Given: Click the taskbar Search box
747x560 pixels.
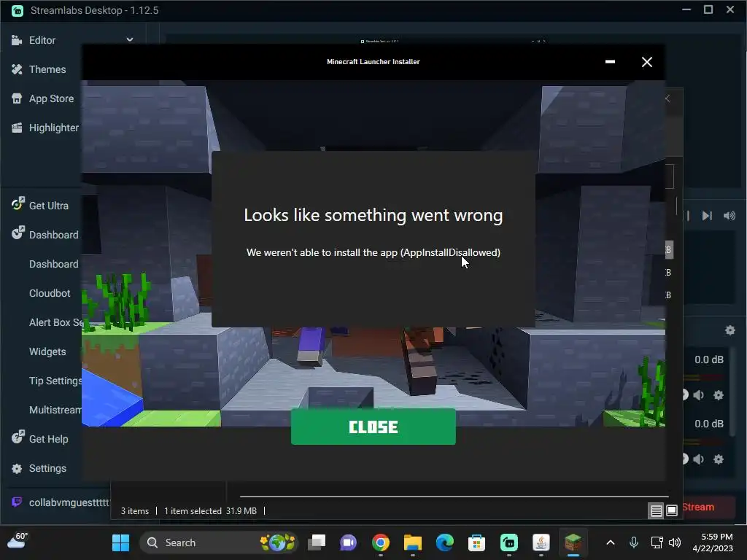Looking at the screenshot, I should pos(219,542).
